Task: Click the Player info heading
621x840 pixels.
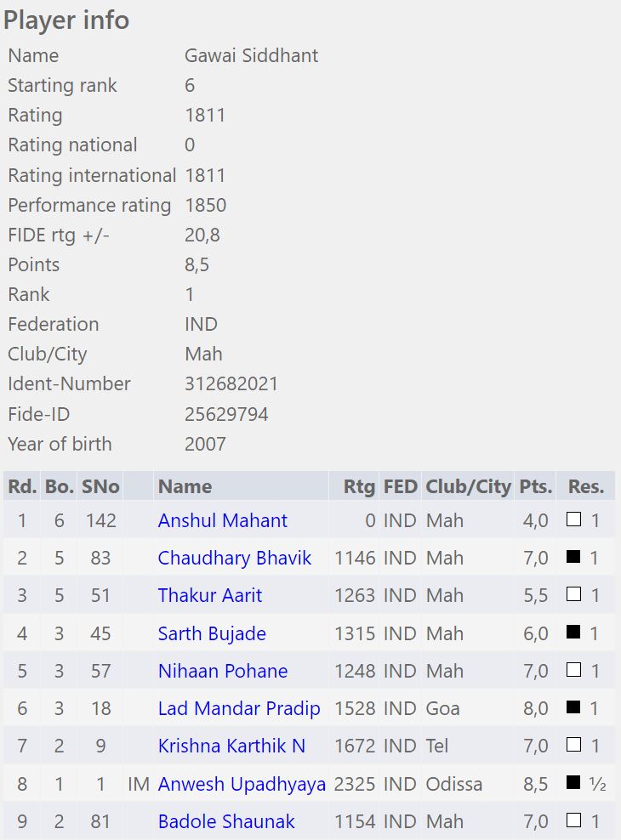Action: tap(66, 20)
